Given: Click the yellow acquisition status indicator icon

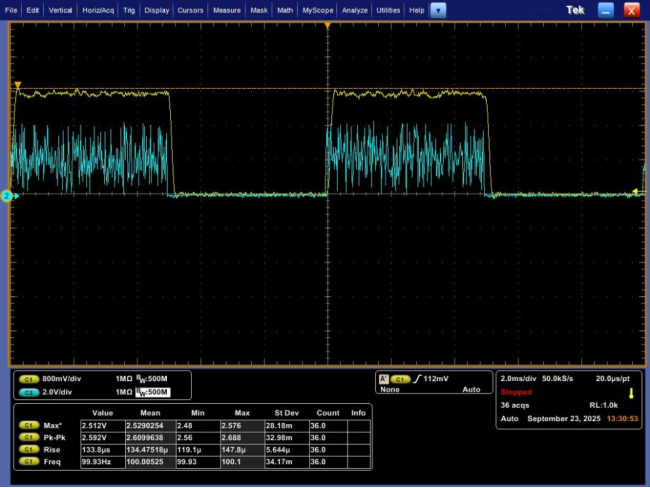Looking at the screenshot, I should point(631,393).
